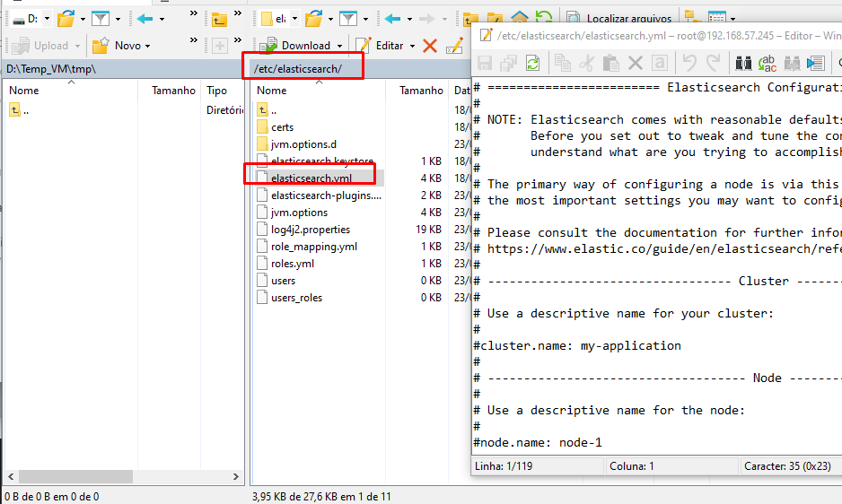
Task: Expand overflow chevron left of the local parent-directory icon
Action: tap(193, 13)
